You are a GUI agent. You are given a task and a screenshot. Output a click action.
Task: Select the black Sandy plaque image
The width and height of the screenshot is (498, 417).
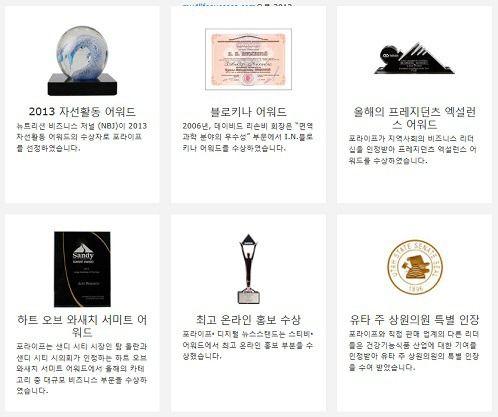[x=82, y=269]
